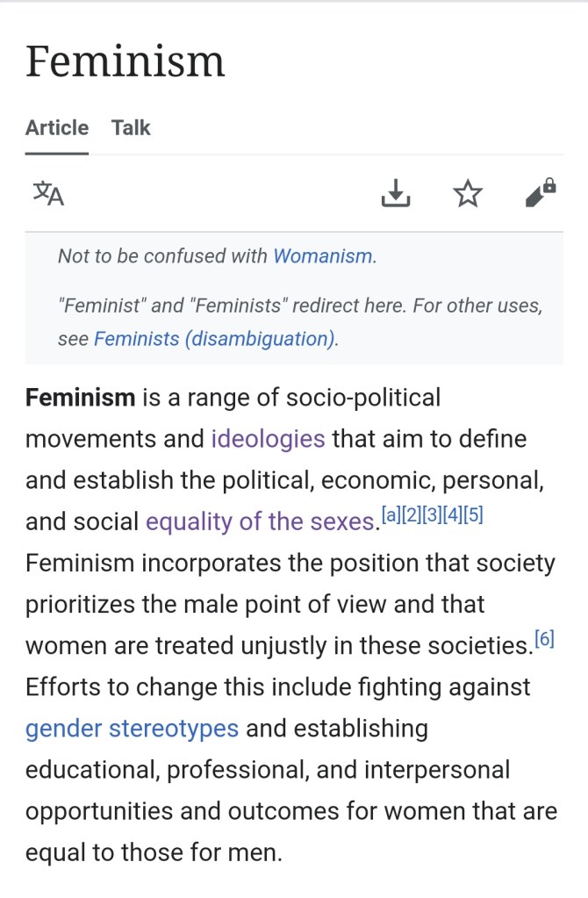Visit the ideologies link
588x898 pixels.
pyautogui.click(x=268, y=439)
